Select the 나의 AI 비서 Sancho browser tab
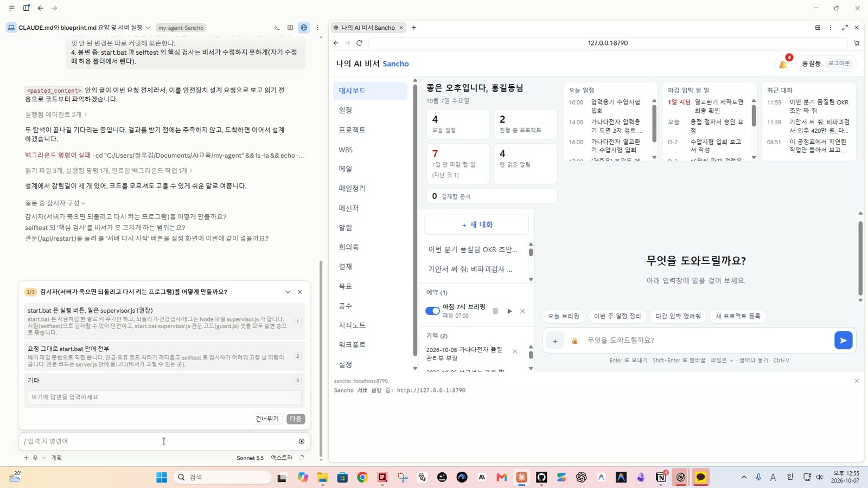Image resolution: width=868 pixels, height=488 pixels. (x=368, y=28)
